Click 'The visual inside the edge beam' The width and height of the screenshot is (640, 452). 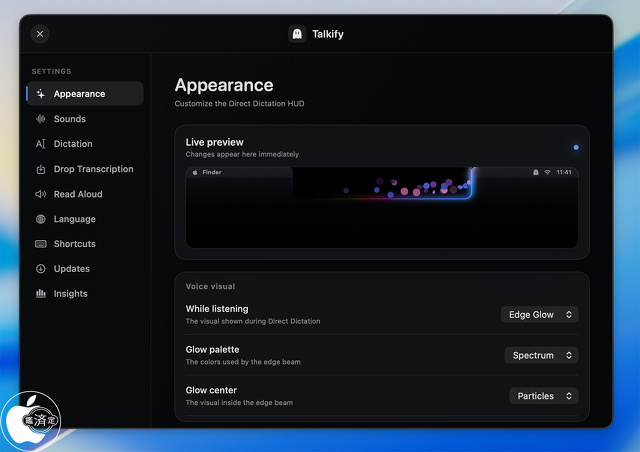(240, 403)
